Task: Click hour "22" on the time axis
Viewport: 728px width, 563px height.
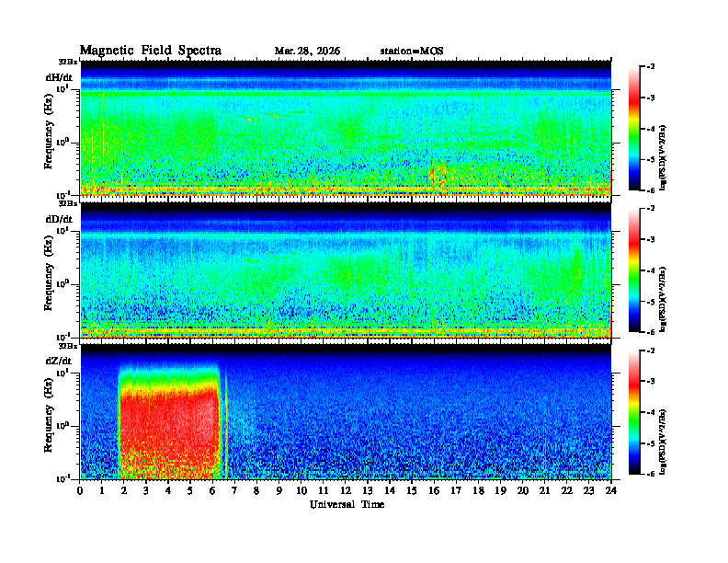Action: coord(566,490)
